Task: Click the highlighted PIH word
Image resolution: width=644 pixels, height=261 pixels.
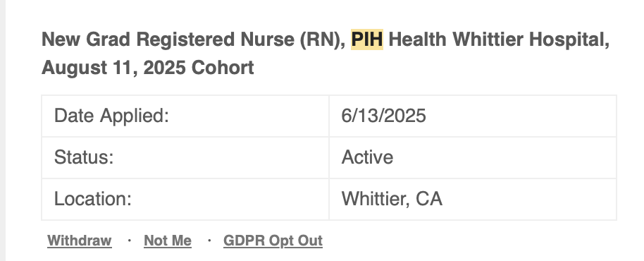Action: 367,40
